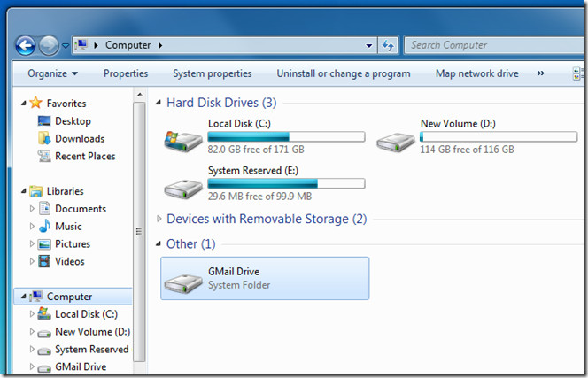Viewport: 588px width, 378px height.
Task: Expand Devices with Removable Storage group
Action: [159, 219]
